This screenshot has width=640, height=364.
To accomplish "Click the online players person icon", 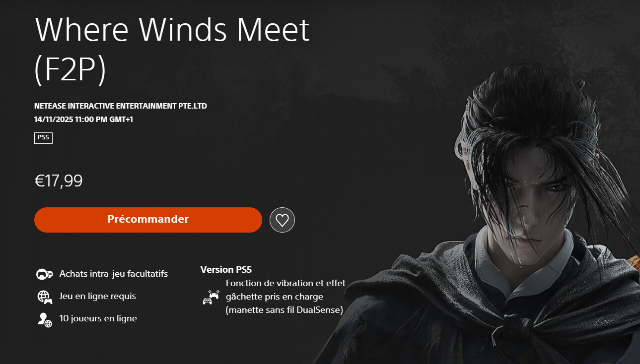I will tap(45, 319).
